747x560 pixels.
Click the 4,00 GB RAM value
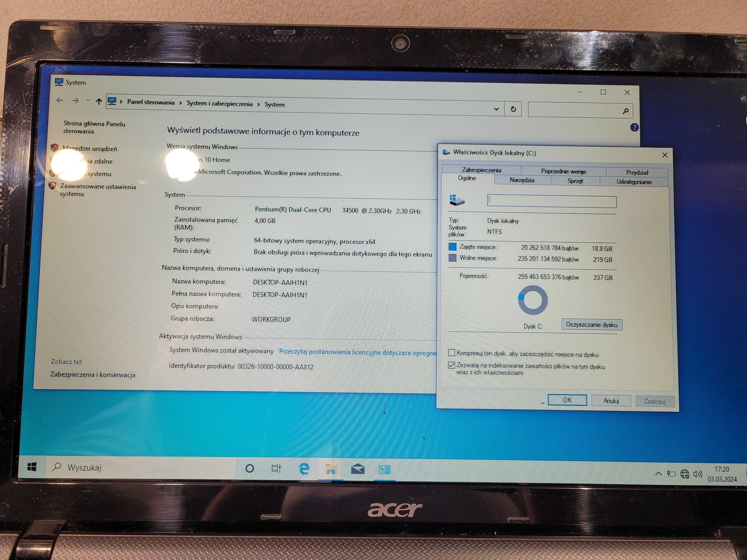pos(265,221)
